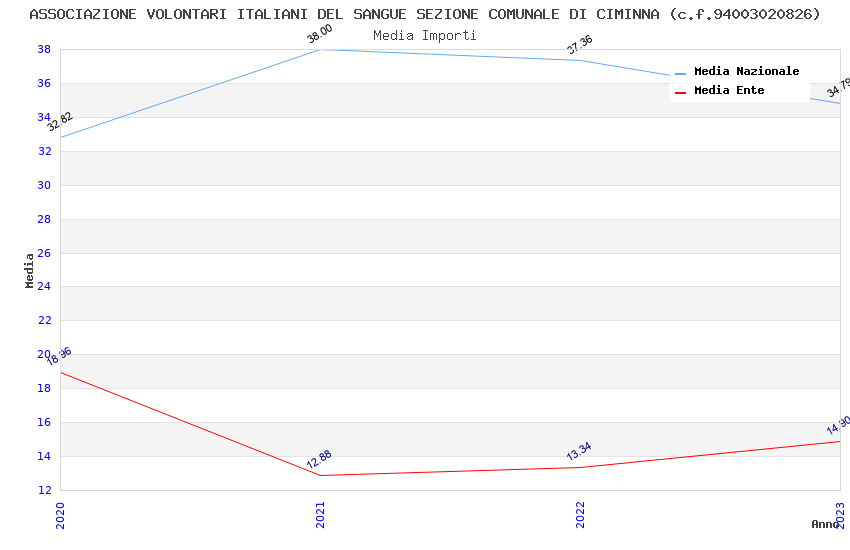Click the y-axis tick 24

pos(44,286)
